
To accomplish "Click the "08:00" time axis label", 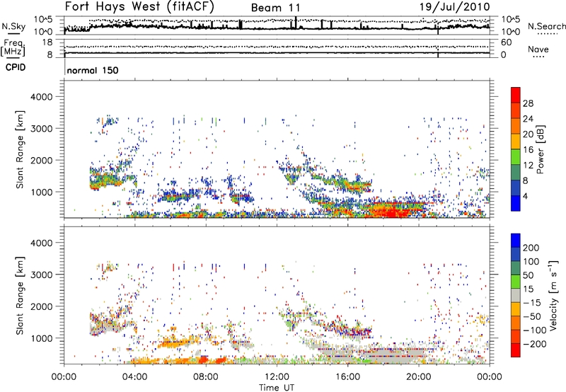I will click(x=206, y=377).
